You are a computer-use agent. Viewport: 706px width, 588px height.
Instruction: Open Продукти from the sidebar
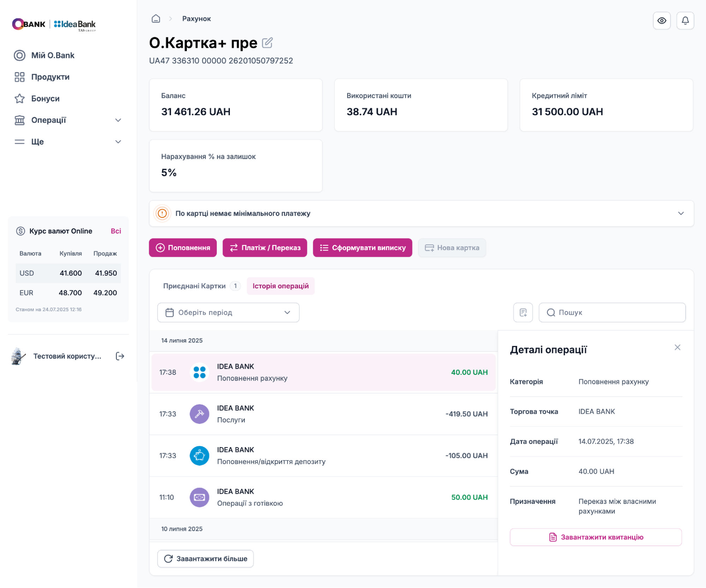tap(50, 77)
